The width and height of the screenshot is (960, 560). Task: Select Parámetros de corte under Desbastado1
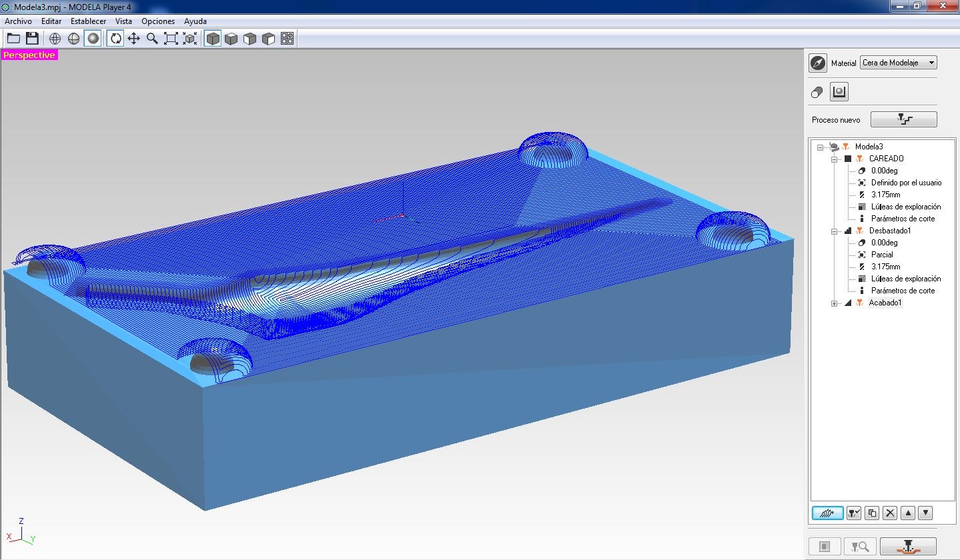[903, 291]
